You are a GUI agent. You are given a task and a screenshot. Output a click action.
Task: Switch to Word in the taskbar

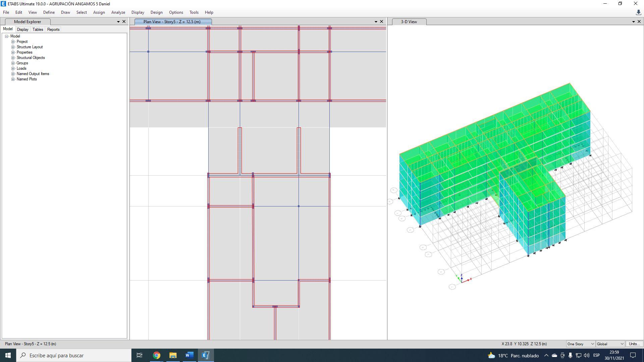tap(189, 355)
